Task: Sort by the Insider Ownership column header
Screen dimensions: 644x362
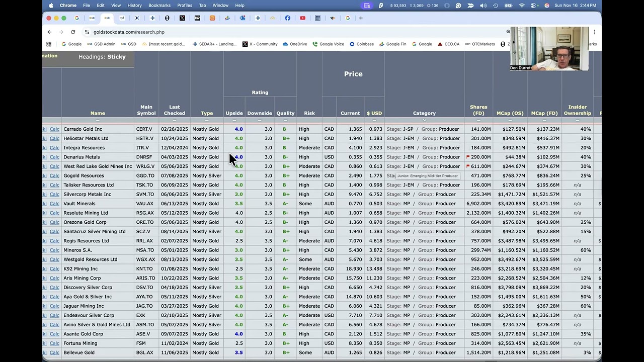Action: click(x=578, y=110)
